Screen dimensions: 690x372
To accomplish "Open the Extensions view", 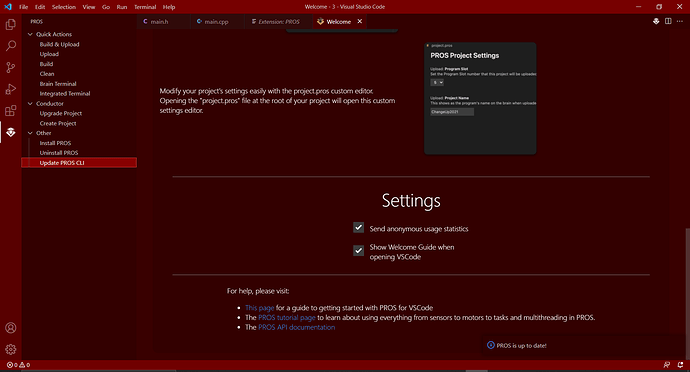I will pos(11,110).
